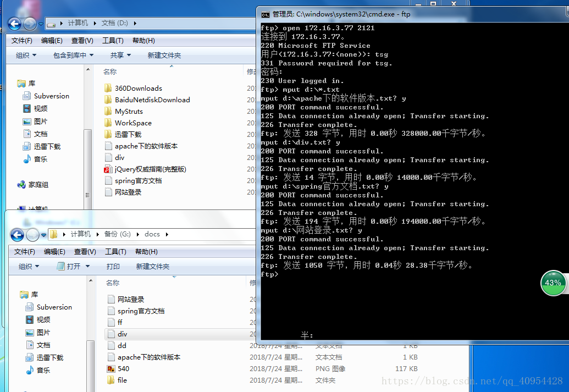
Task: Click Back arrow in D: drive explorer window
Action: (14, 24)
